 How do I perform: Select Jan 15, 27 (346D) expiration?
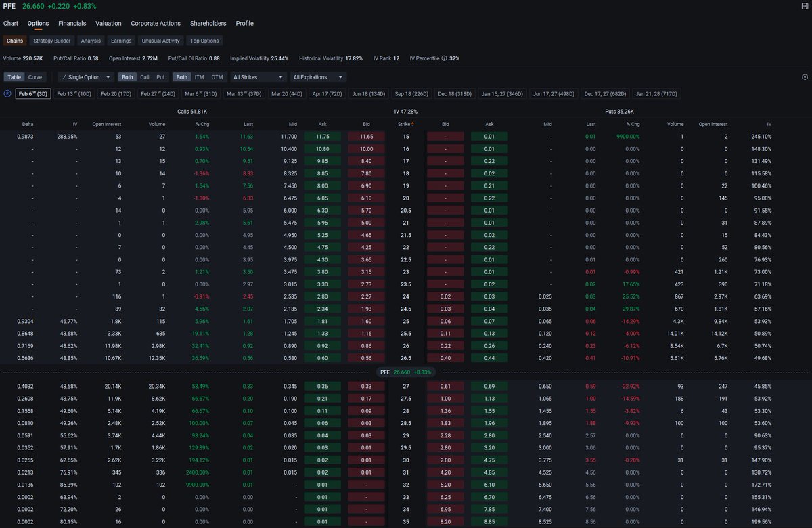click(x=502, y=94)
